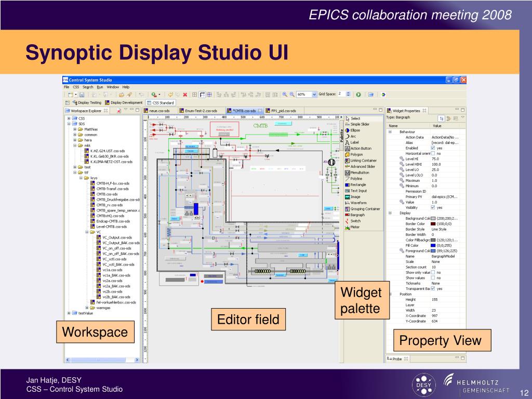Choose the Grouping Container widget

pyautogui.click(x=362, y=209)
